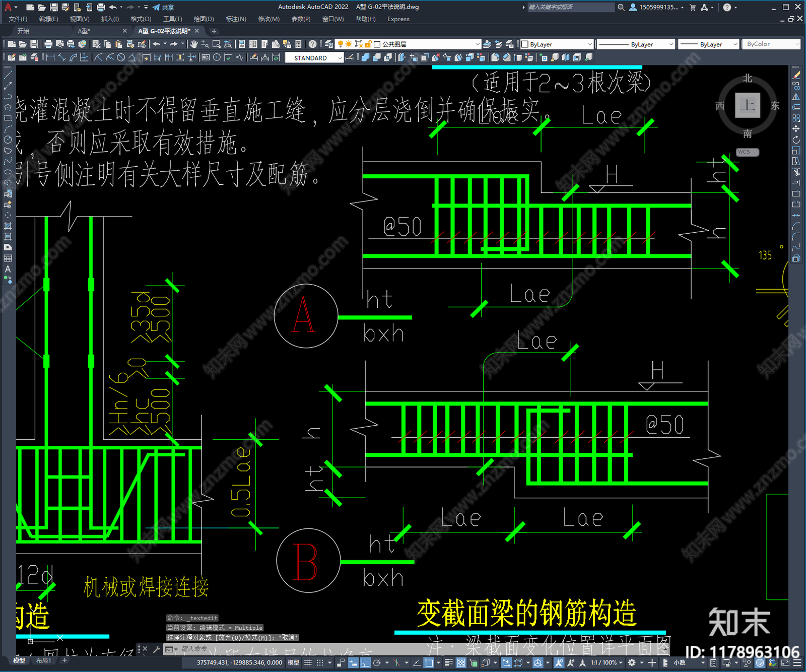Select the Multiline Text A tool

[x=8, y=269]
